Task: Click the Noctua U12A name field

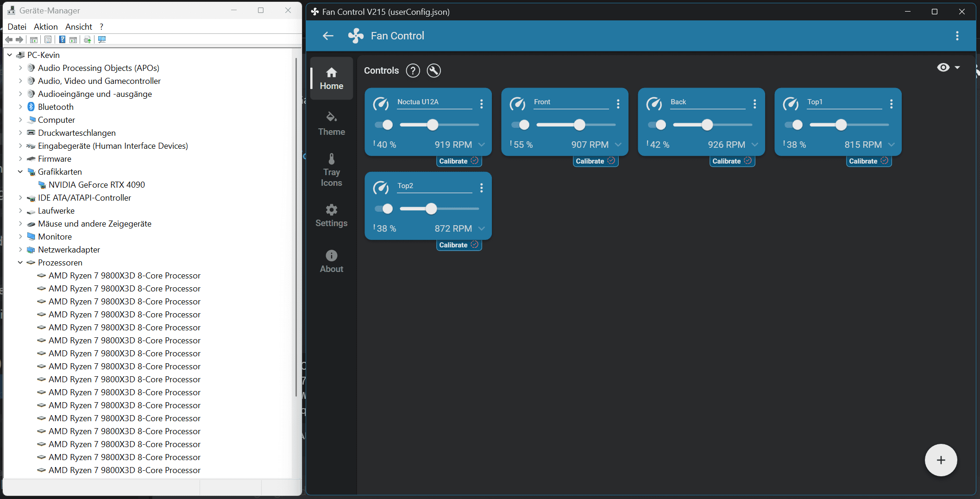Action: [434, 102]
